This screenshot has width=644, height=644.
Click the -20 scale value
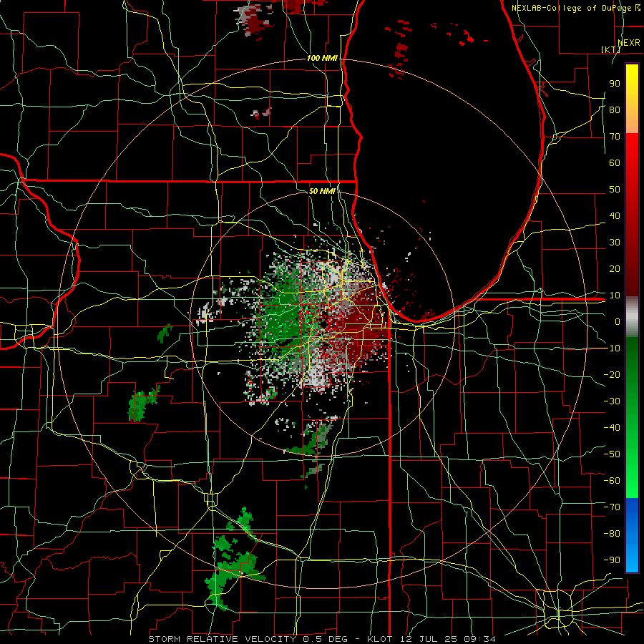(x=612, y=375)
